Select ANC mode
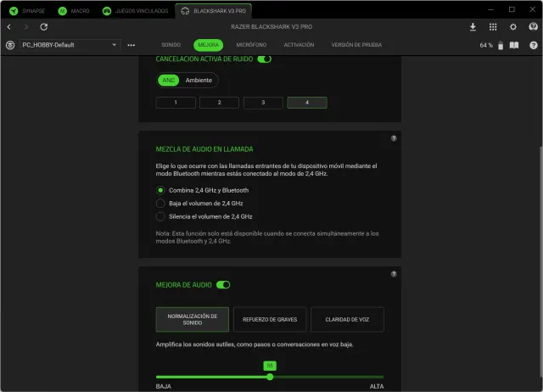The height and width of the screenshot is (392, 543). pyautogui.click(x=168, y=80)
